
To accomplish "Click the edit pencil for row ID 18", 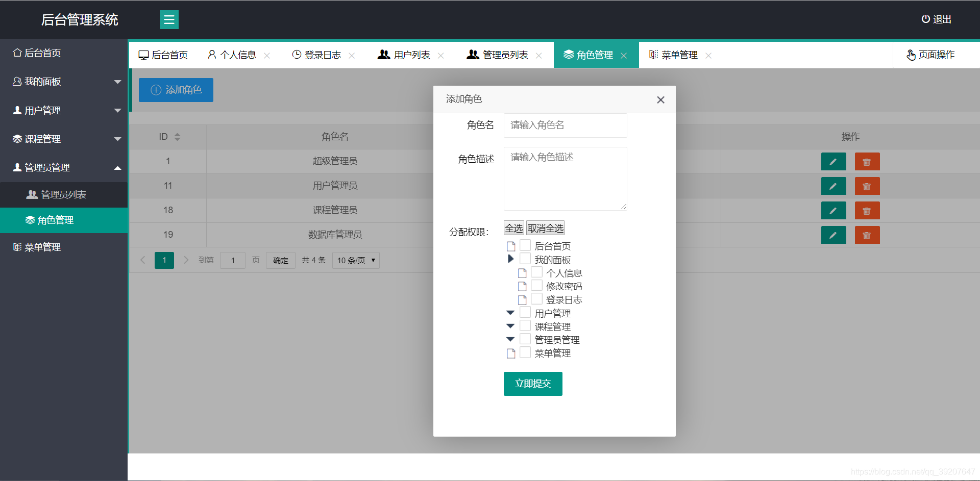I will 834,211.
